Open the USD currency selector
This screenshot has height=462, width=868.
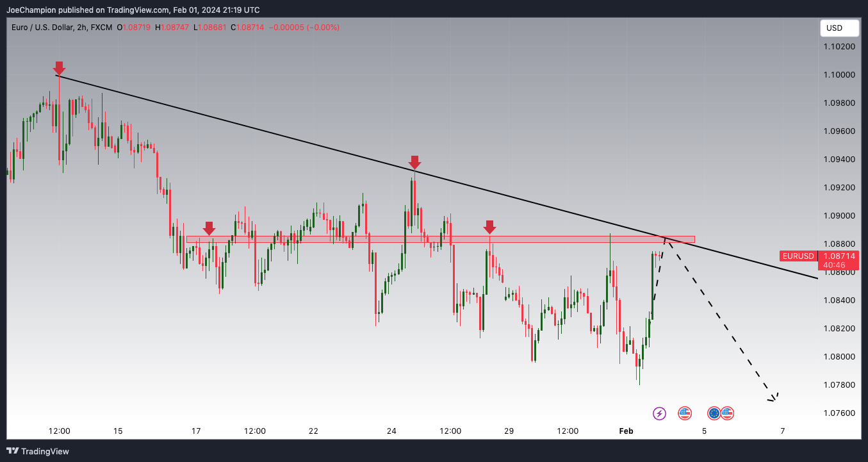pos(840,28)
